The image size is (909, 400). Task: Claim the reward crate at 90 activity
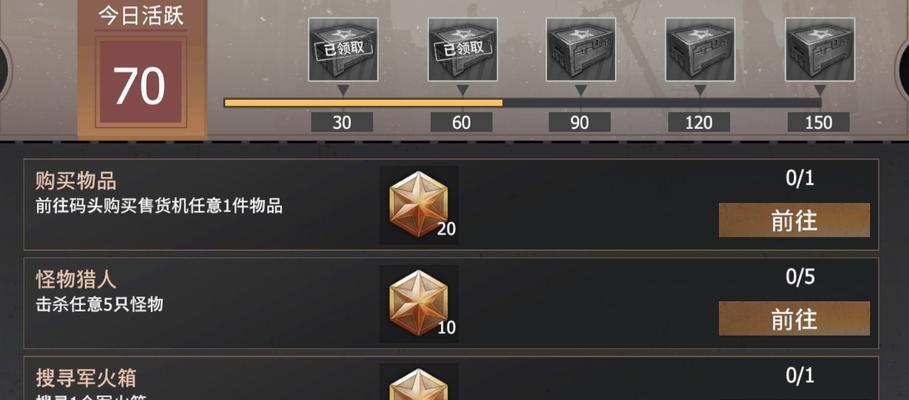pos(581,49)
